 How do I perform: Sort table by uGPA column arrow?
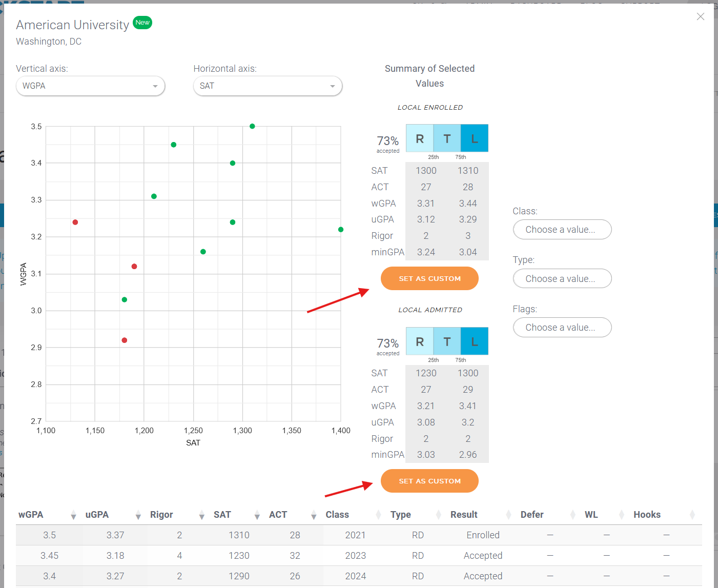click(x=138, y=515)
